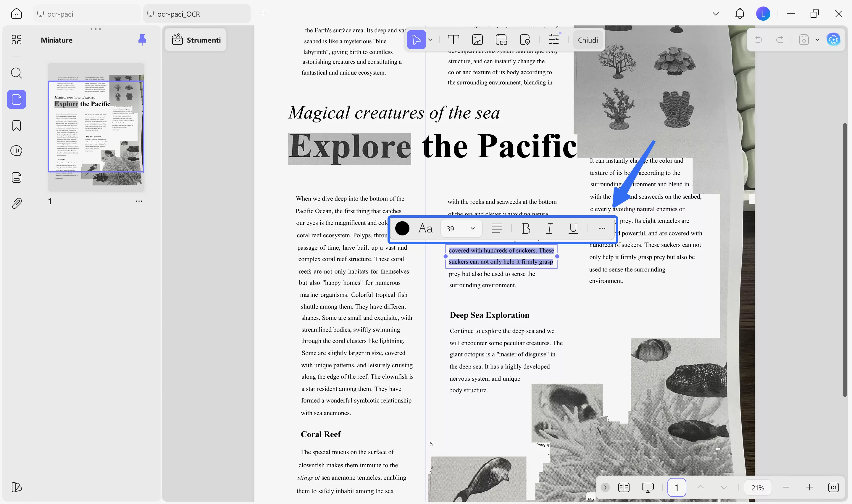Toggle underline on selected text
The width and height of the screenshot is (852, 504).
tap(573, 229)
